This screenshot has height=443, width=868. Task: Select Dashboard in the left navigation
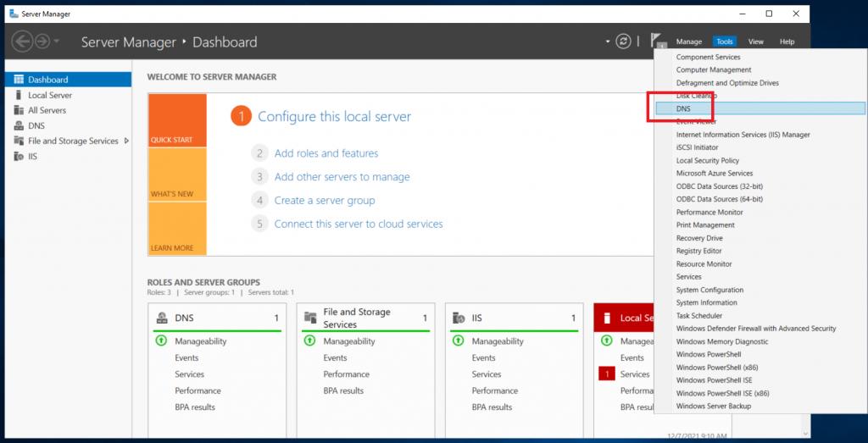(68, 80)
